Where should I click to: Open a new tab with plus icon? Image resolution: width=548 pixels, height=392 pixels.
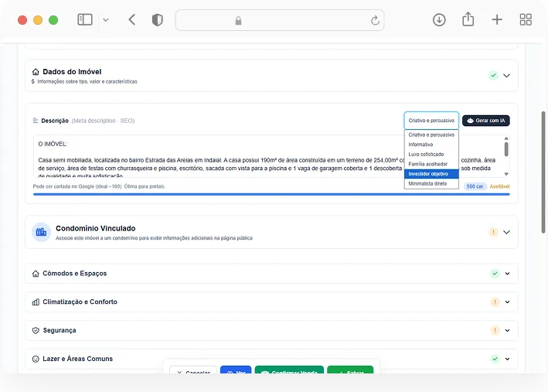coord(497,19)
